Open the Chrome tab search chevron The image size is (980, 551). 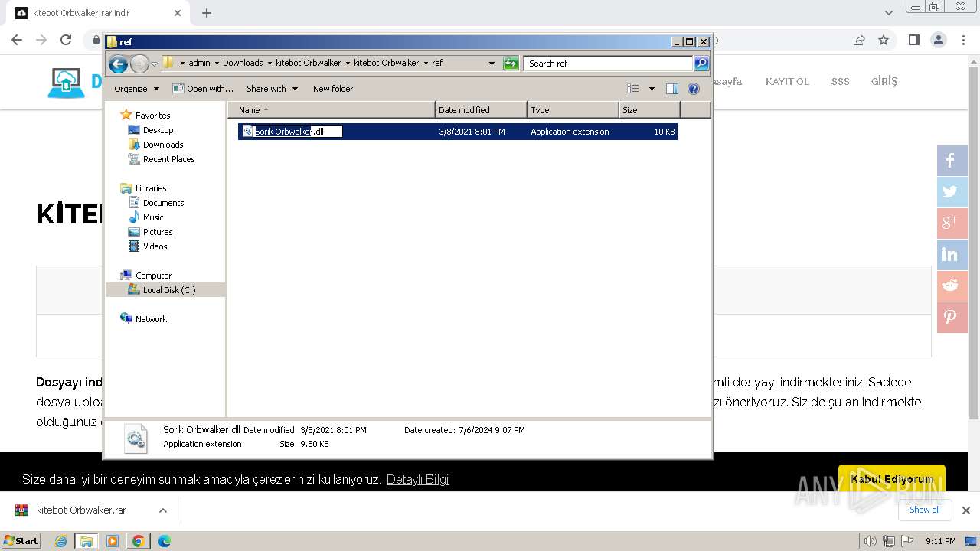pos(888,13)
